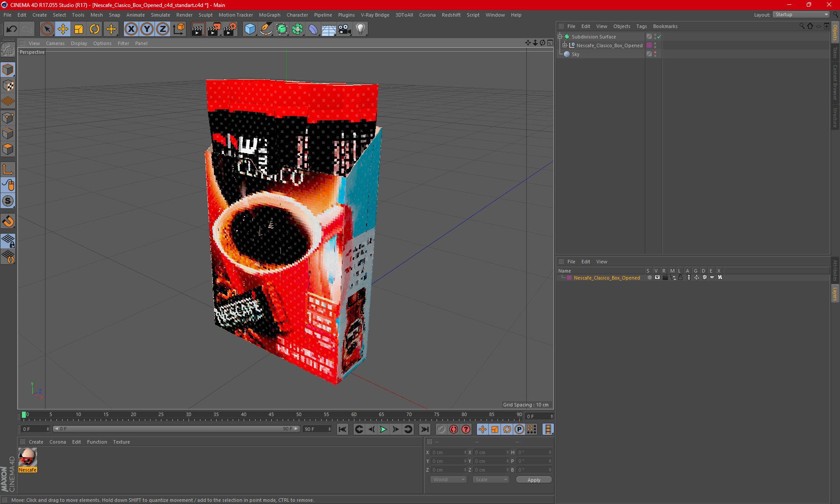Switch to Texture mode
The height and width of the screenshot is (504, 840).
pos(8,86)
